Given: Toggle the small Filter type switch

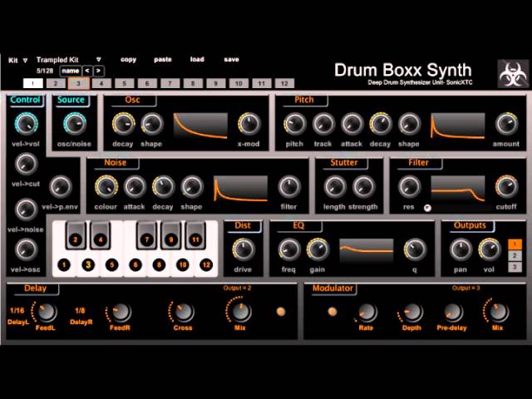Looking at the screenshot, I should [427, 208].
